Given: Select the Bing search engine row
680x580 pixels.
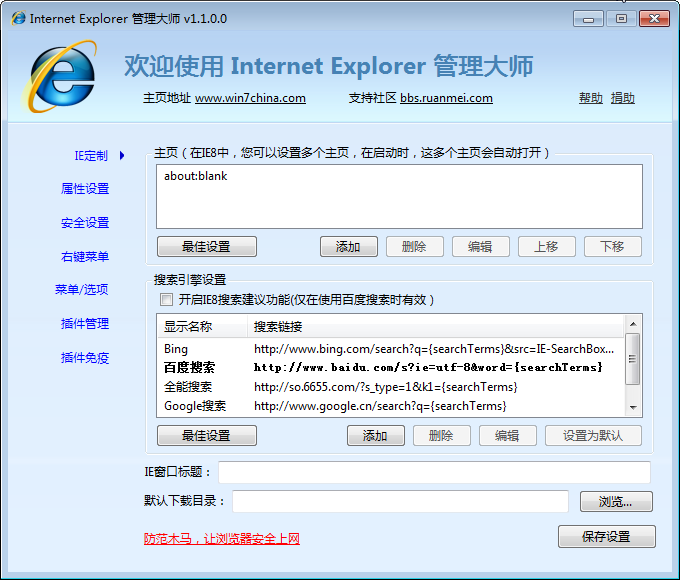Looking at the screenshot, I should (390, 349).
